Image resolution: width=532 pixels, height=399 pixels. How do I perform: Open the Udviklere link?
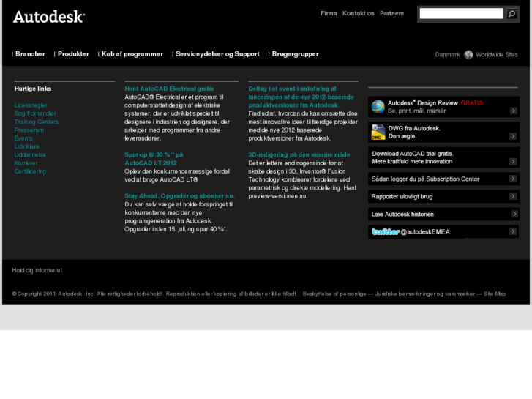click(27, 146)
